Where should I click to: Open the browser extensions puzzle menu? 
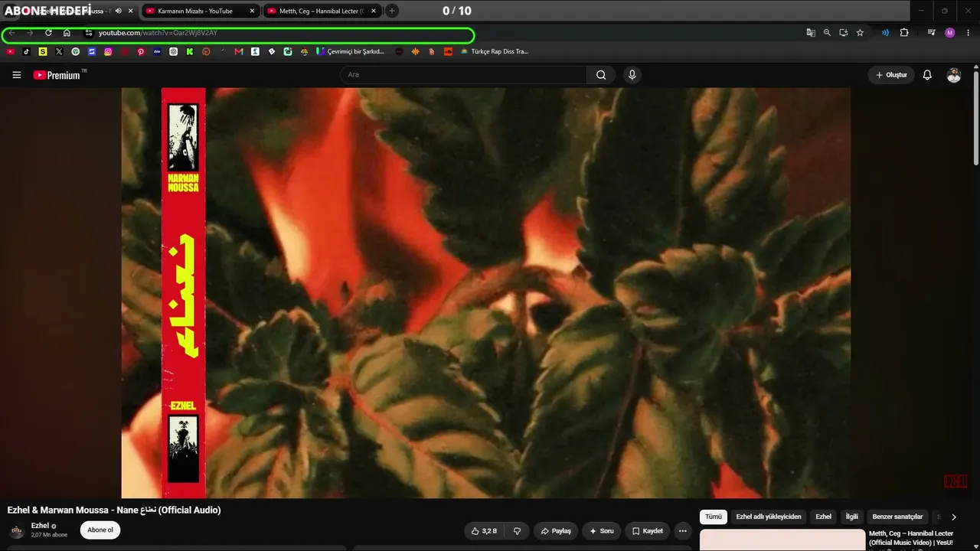click(x=904, y=33)
